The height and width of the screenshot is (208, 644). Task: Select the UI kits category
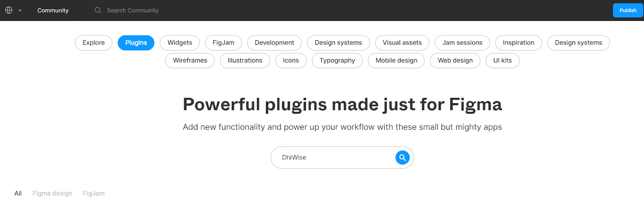pyautogui.click(x=503, y=61)
